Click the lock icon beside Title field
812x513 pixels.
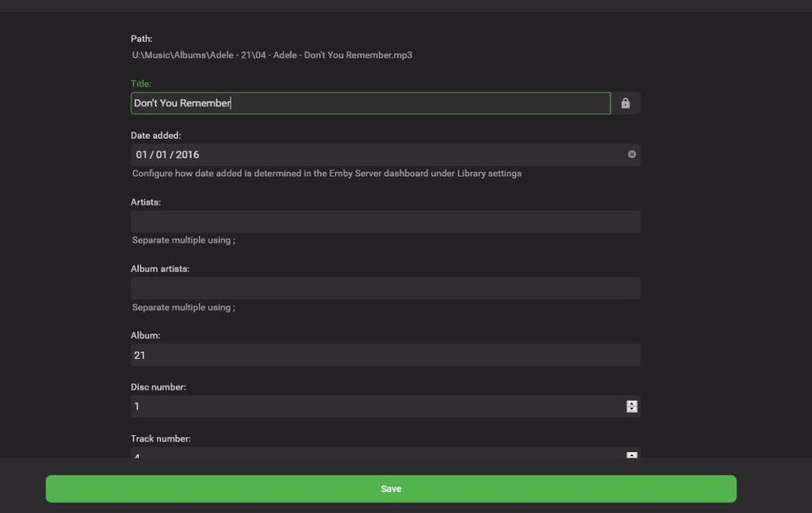pyautogui.click(x=625, y=103)
